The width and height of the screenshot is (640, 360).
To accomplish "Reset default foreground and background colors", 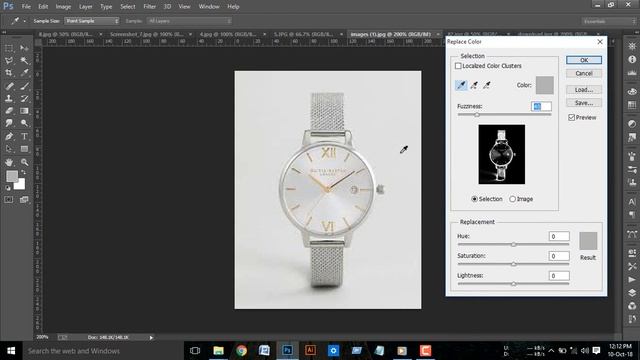I will (8, 188).
